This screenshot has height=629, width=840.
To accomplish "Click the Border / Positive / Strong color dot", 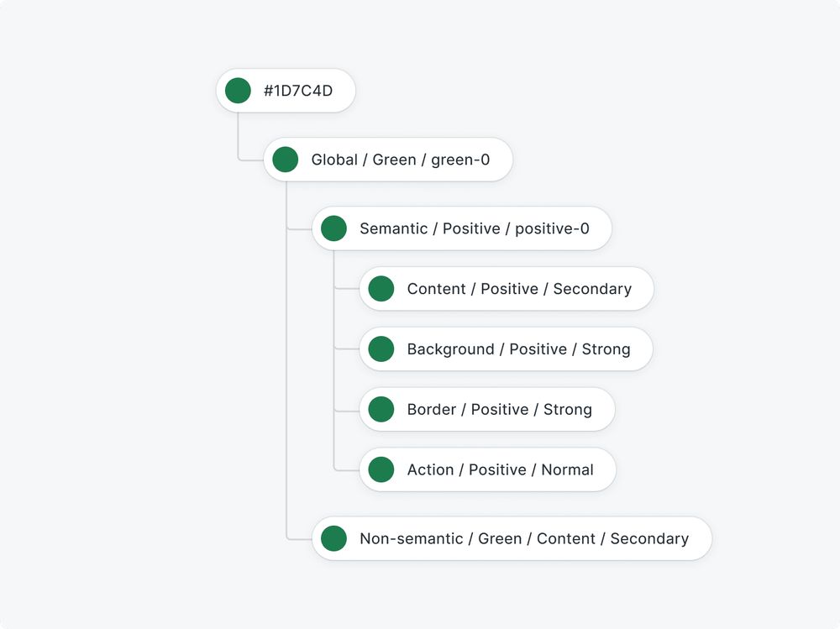I will tap(381, 410).
